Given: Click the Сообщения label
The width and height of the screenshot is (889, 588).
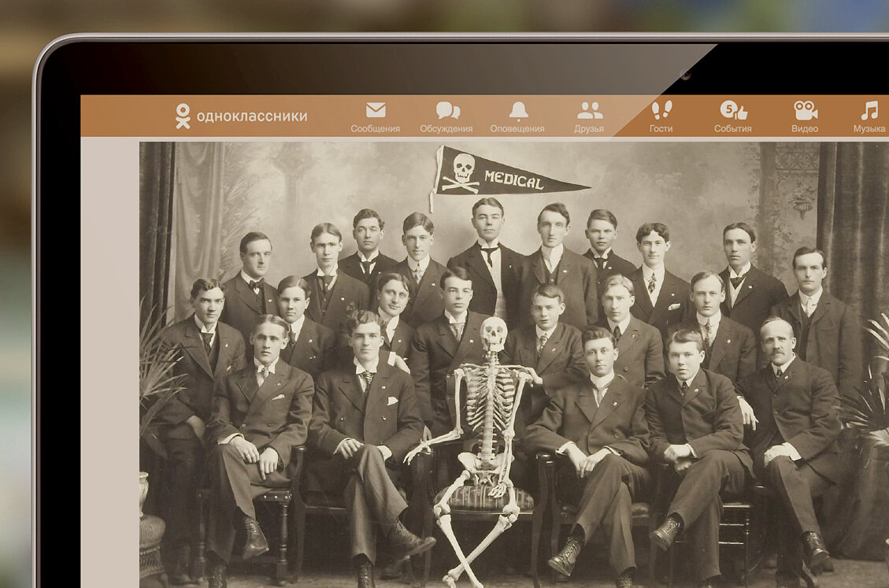Looking at the screenshot, I should (x=376, y=129).
